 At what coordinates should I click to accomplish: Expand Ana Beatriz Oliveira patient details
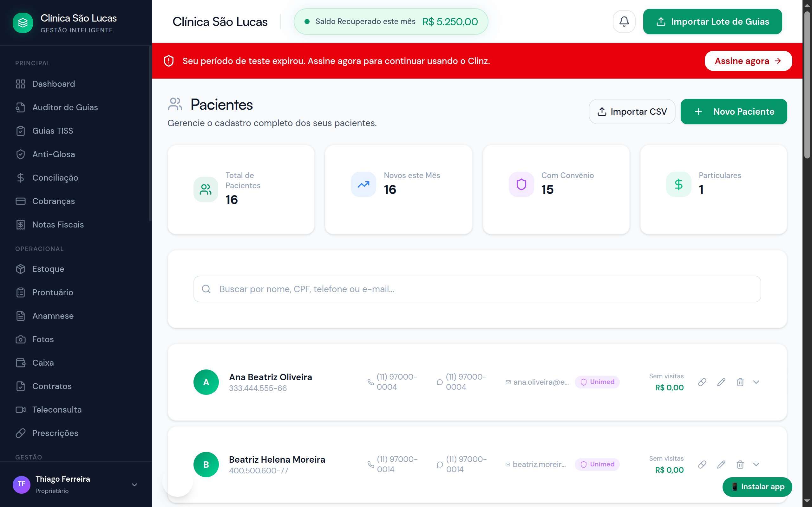[x=756, y=382]
